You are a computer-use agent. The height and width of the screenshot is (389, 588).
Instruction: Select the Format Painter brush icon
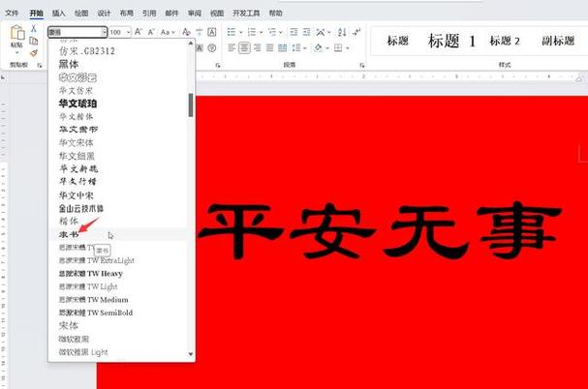coord(33,53)
